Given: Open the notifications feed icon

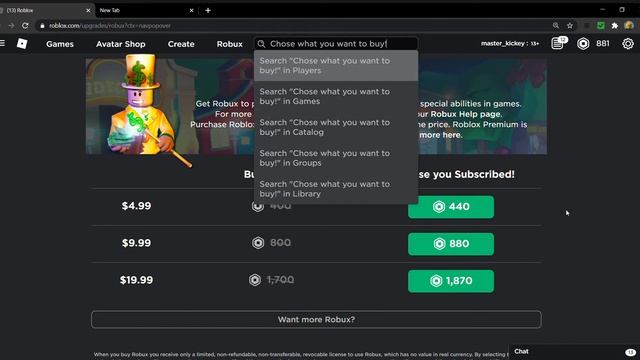Looking at the screenshot, I should pyautogui.click(x=558, y=43).
